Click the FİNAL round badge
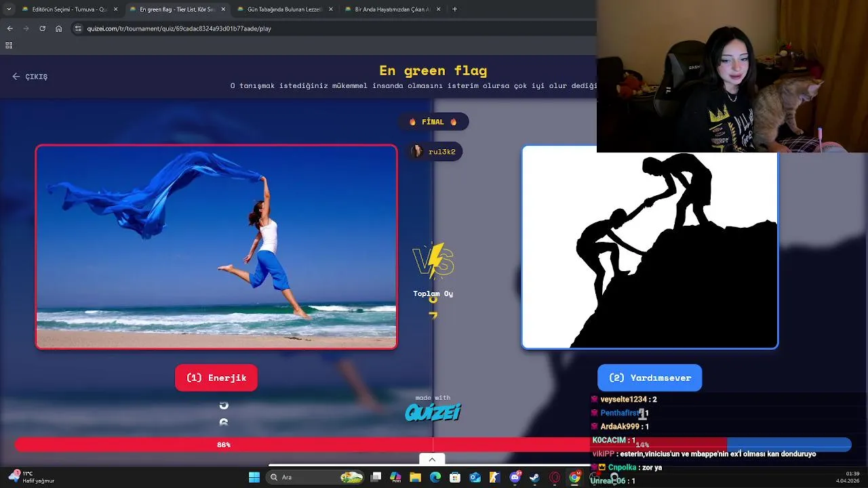Image resolution: width=868 pixels, height=488 pixels. point(433,122)
